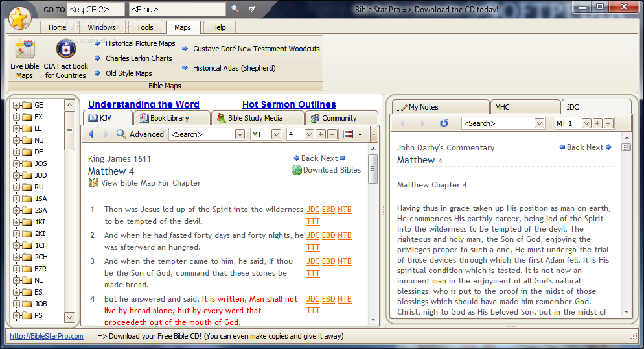Open Historical Atlas (Shepherd)

tap(234, 68)
